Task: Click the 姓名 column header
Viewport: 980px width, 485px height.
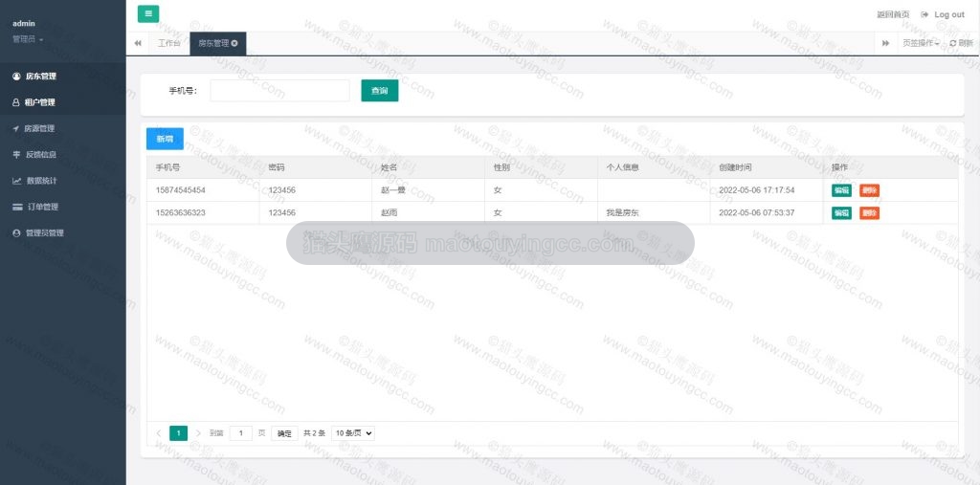Action: point(428,167)
